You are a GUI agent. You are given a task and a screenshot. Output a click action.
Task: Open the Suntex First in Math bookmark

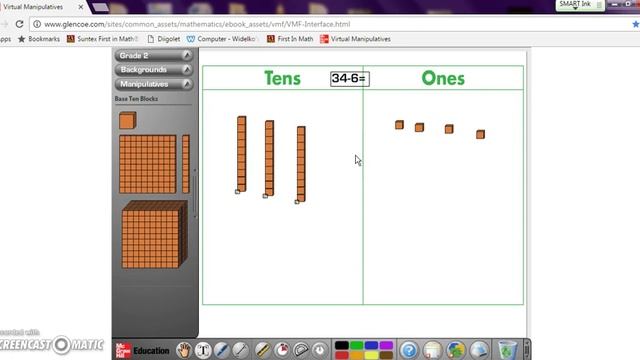coord(102,39)
